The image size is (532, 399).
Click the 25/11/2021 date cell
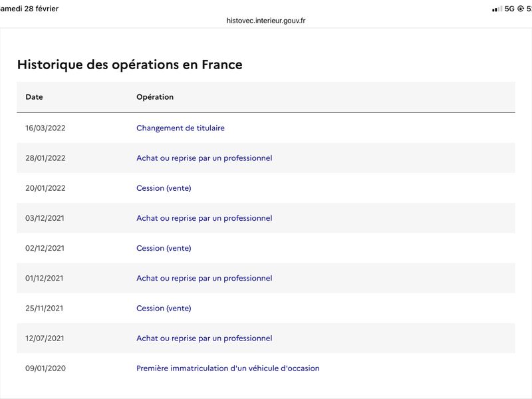click(x=45, y=308)
